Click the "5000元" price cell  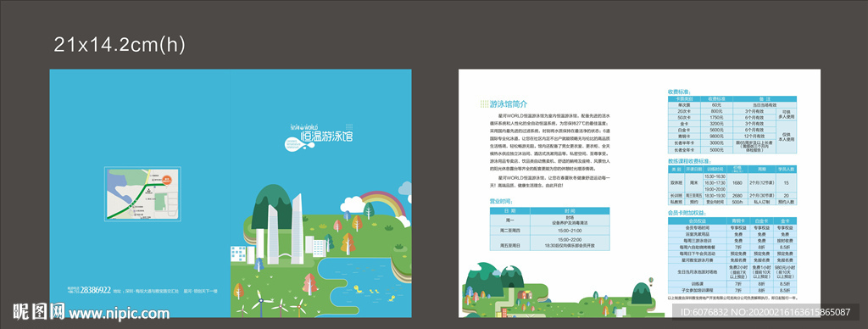pos(716,149)
